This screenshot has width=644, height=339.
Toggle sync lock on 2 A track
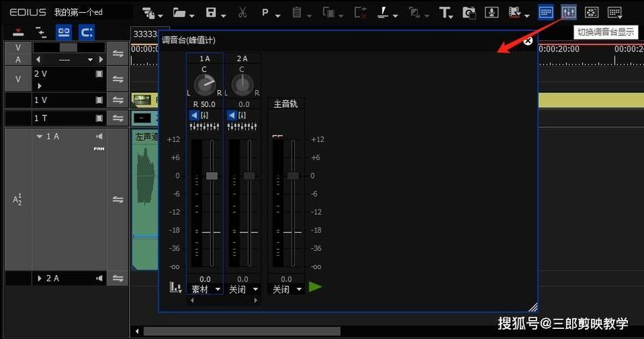coord(118,279)
